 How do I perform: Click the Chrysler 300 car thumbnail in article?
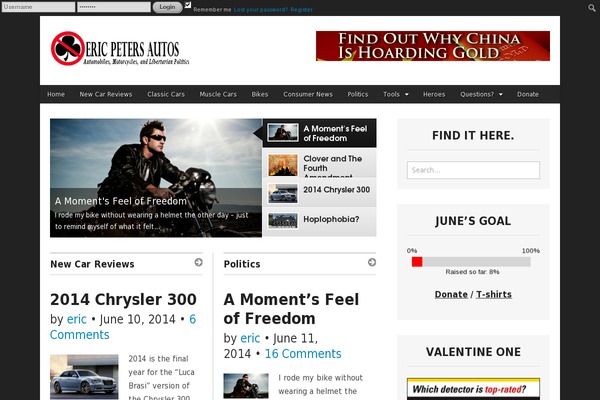84,377
